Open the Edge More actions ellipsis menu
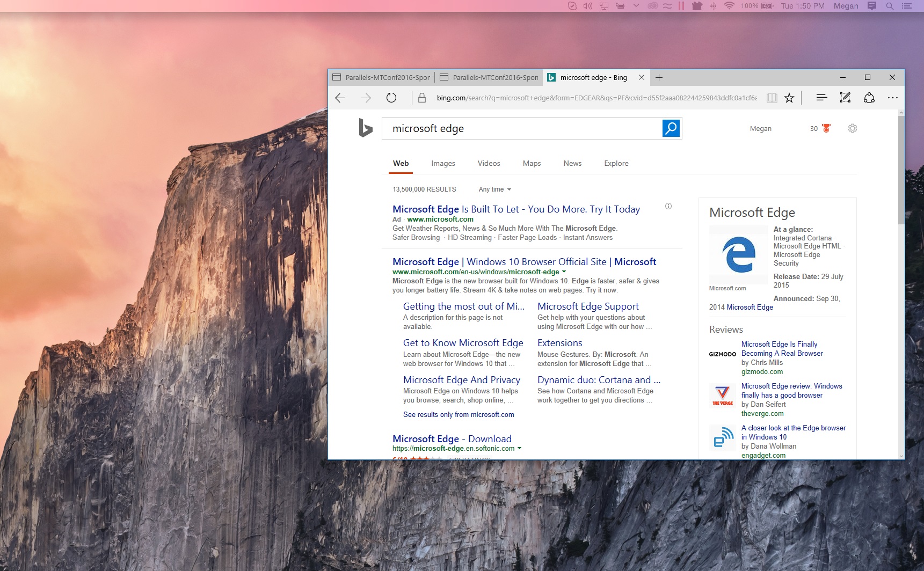The image size is (924, 571). pos(892,98)
